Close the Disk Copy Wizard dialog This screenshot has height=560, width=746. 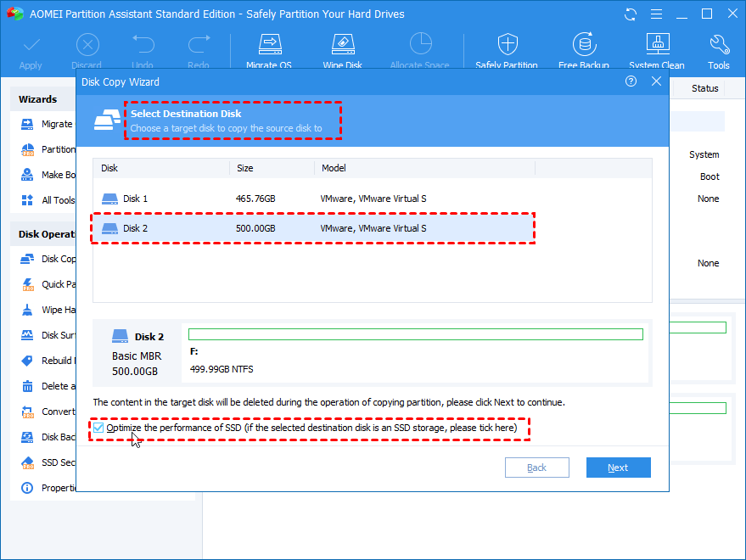coord(656,81)
